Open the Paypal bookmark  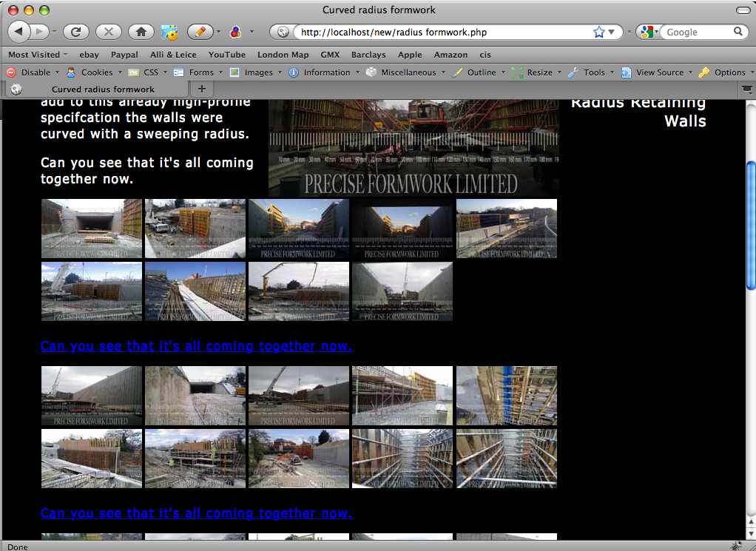(x=124, y=55)
